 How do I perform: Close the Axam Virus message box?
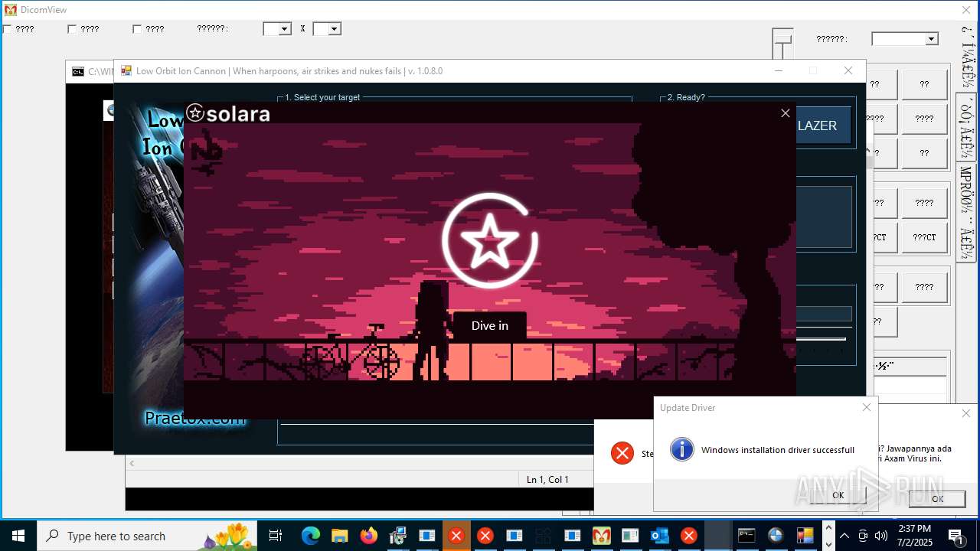(966, 413)
